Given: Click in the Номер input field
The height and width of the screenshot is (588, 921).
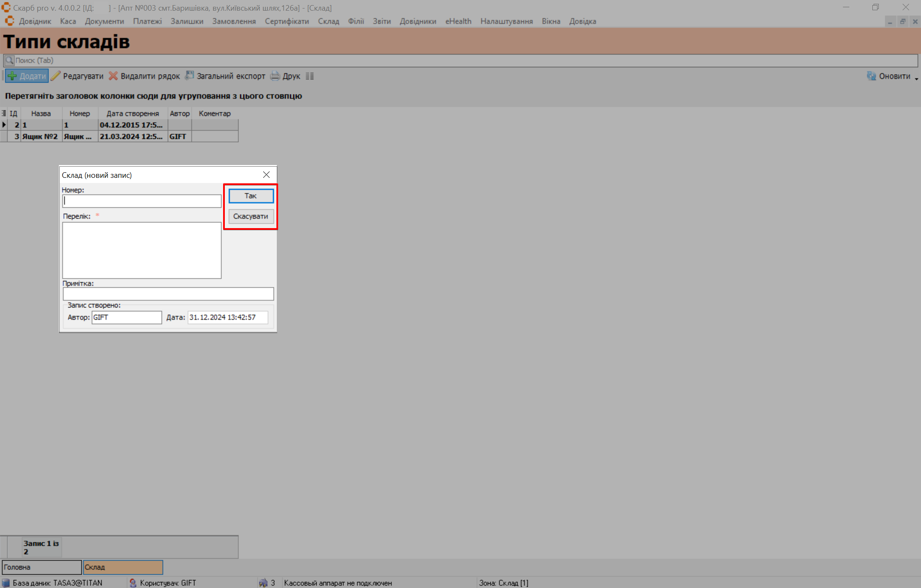Looking at the screenshot, I should coord(142,201).
